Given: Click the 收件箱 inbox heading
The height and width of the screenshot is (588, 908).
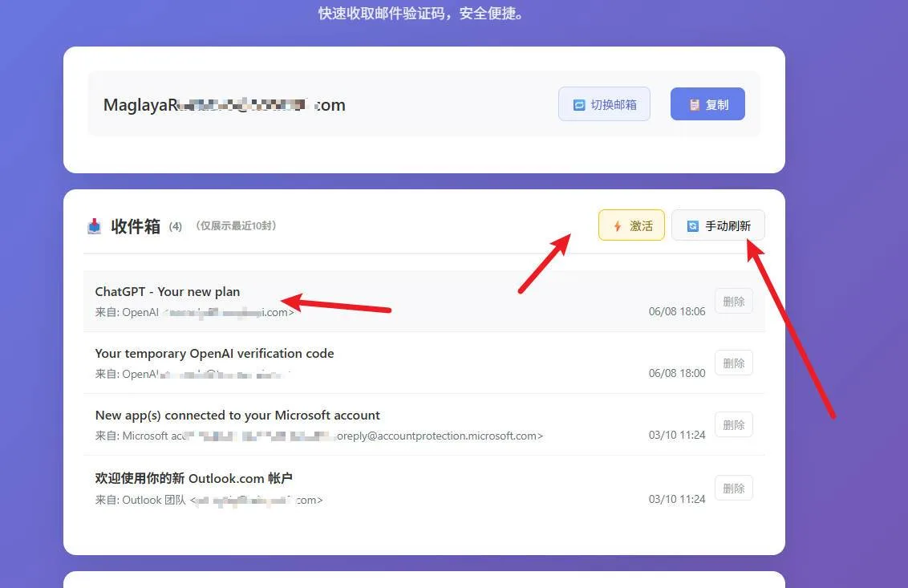Looking at the screenshot, I should 136,226.
